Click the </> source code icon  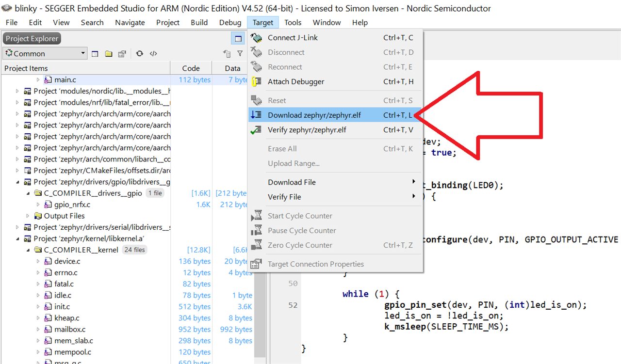pos(153,54)
